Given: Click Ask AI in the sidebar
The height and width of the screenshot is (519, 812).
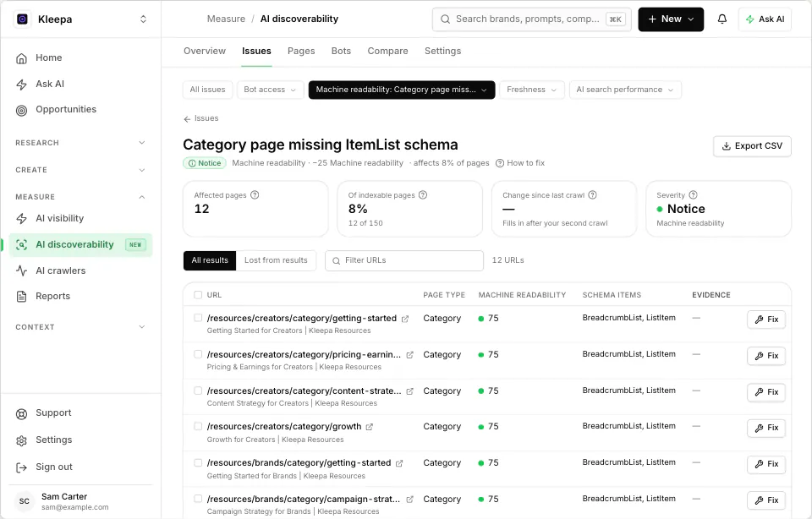Looking at the screenshot, I should coord(50,84).
